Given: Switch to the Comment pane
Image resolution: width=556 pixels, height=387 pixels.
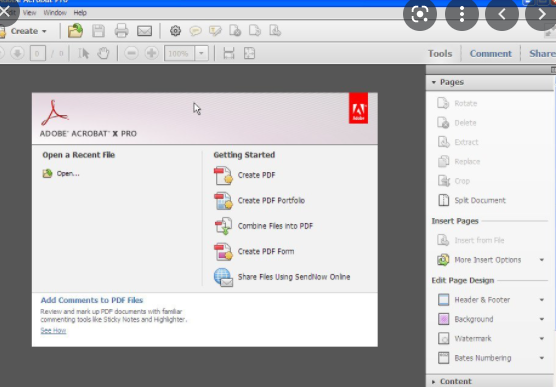Looking at the screenshot, I should 491,54.
